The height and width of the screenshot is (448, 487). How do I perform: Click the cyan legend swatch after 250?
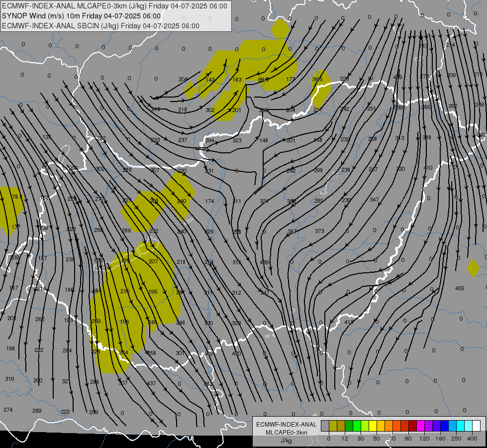tap(460, 426)
